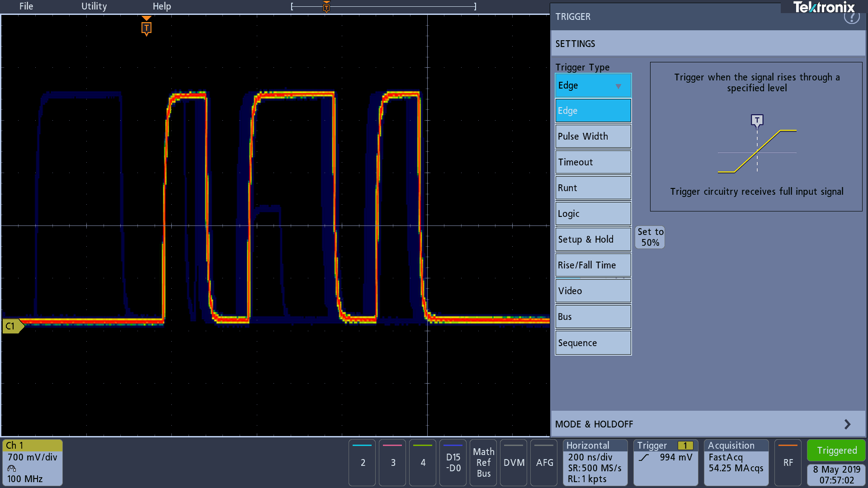The image size is (868, 488).
Task: Open the Trigger Type Edge dropdown
Action: (593, 85)
